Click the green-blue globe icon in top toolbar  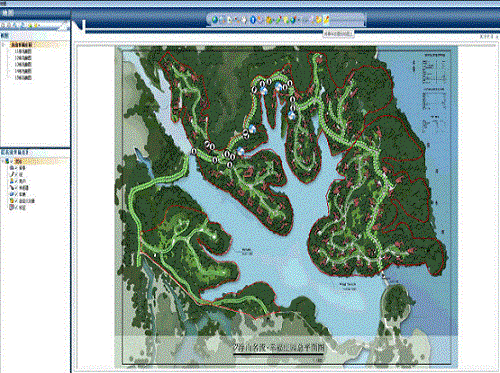pyautogui.click(x=215, y=20)
